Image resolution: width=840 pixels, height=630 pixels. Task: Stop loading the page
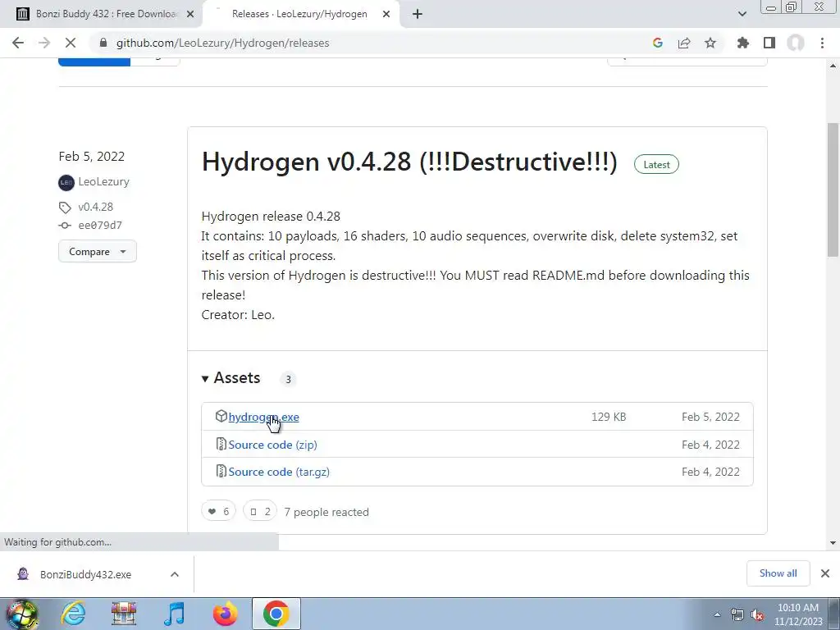71,43
